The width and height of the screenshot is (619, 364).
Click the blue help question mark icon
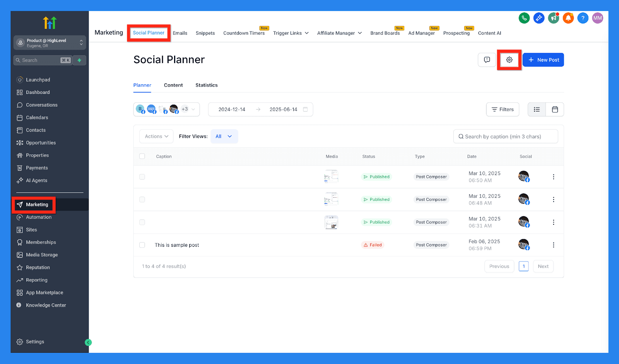coord(583,18)
